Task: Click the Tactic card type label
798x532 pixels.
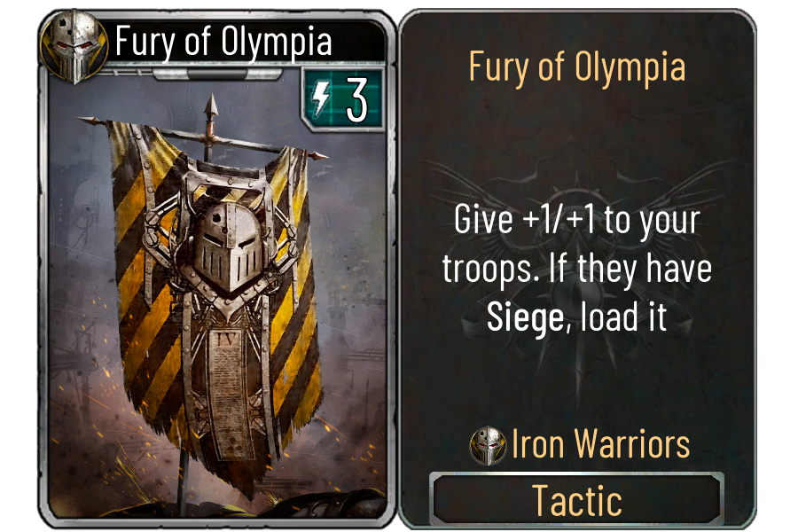Action: point(576,500)
